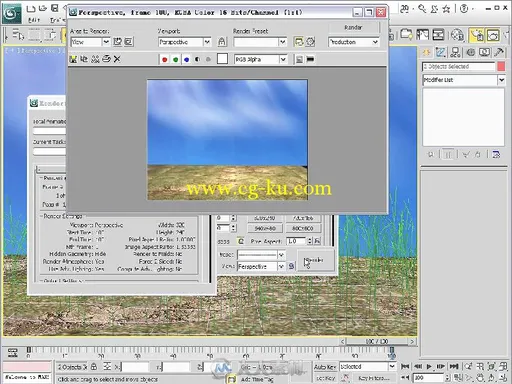Click the Pin Stack icon below modifier stack
The height and width of the screenshot is (384, 512).
coord(431,154)
